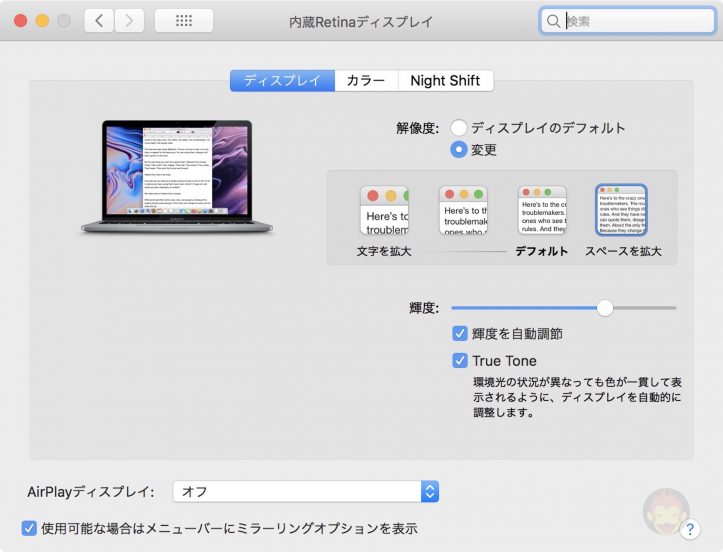The image size is (723, 552).
Task: Show all preferences with the grid icon
Action: coord(184,21)
